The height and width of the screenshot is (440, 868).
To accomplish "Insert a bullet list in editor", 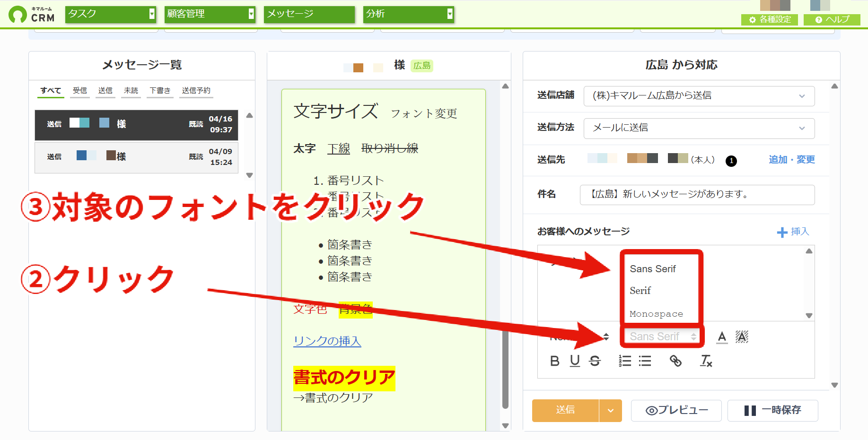I will [x=645, y=361].
